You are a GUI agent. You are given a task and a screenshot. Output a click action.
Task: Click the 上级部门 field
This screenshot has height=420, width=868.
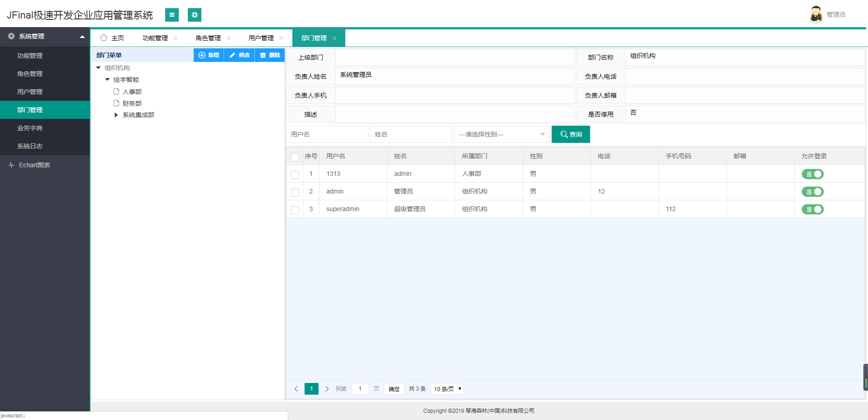pyautogui.click(x=455, y=57)
